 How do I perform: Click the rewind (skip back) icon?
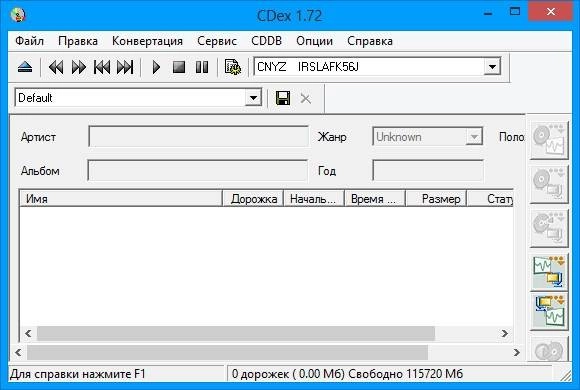tap(56, 67)
